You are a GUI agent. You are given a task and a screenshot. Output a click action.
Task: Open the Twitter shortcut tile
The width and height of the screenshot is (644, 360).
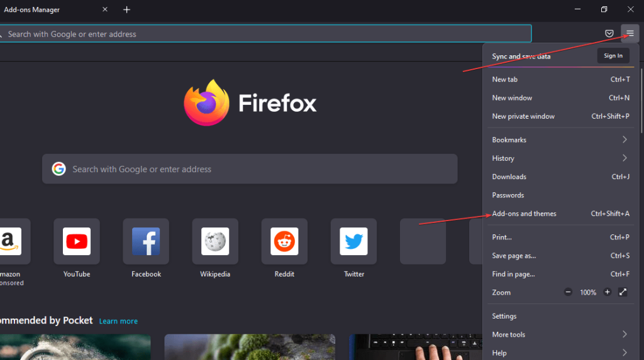click(x=353, y=241)
